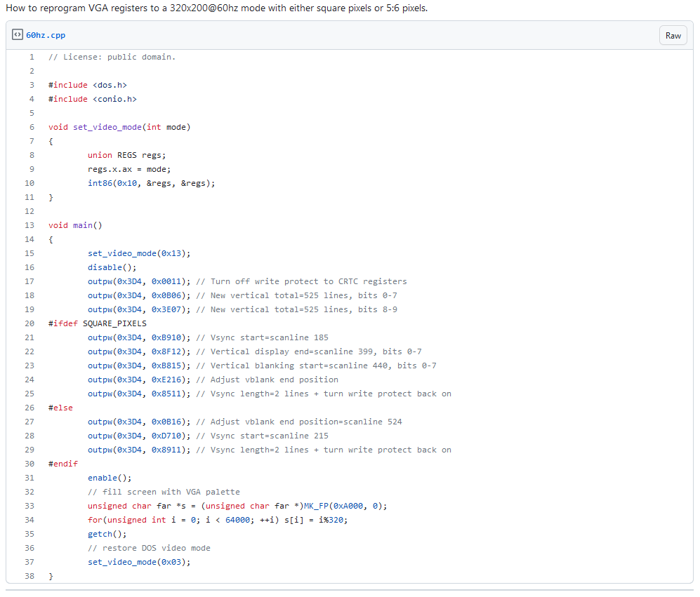Click line number 3 for dos.h include
Screen dimensions: 700x597
[x=31, y=85]
